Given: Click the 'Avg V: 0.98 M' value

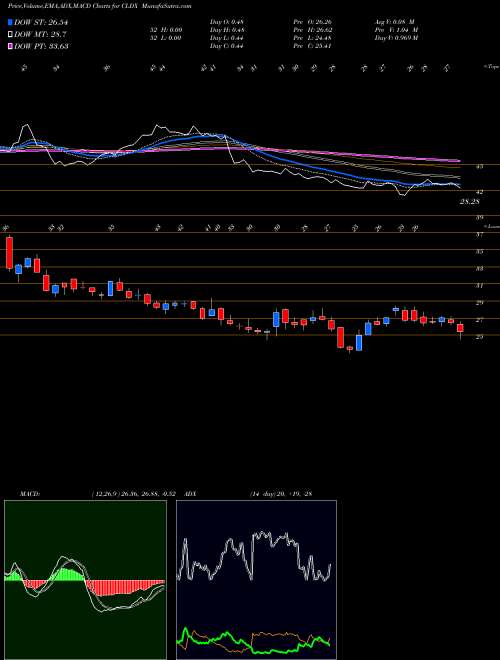Looking at the screenshot, I should (x=395, y=22).
